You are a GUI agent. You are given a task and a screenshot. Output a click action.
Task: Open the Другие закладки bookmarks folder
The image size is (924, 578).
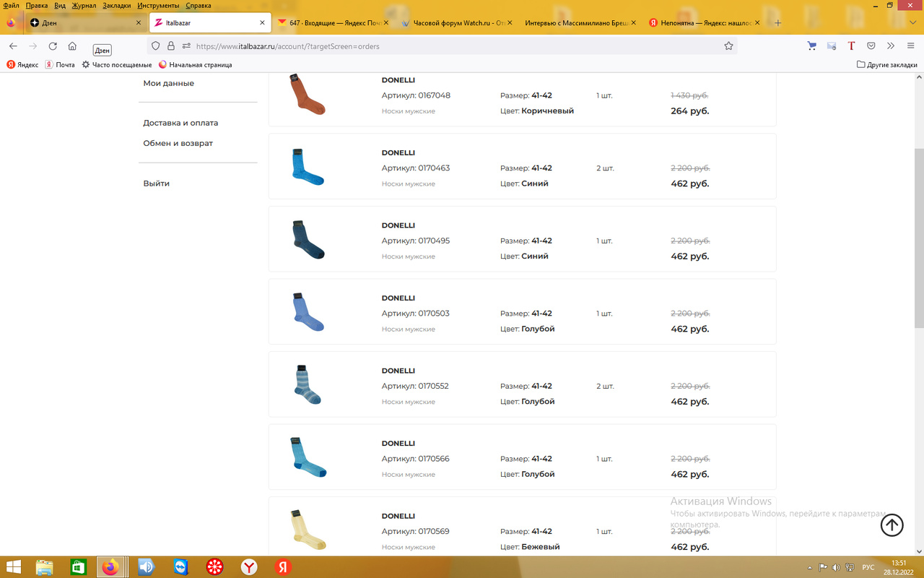click(x=886, y=64)
